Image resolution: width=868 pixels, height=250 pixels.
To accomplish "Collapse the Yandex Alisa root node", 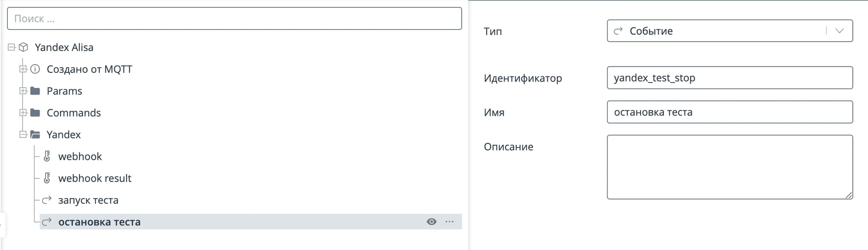I will [12, 47].
